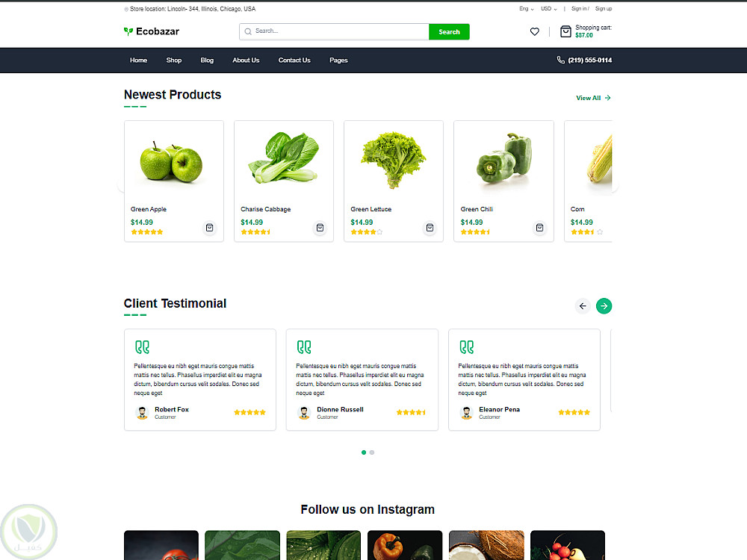This screenshot has width=747, height=560.
Task: Open the shopping cart bag icon
Action: [x=565, y=32]
